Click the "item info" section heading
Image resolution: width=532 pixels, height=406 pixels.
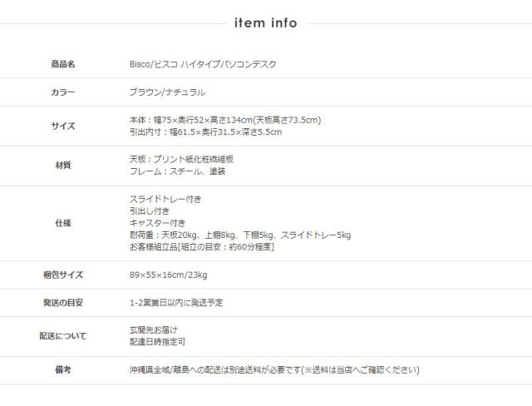(266, 23)
